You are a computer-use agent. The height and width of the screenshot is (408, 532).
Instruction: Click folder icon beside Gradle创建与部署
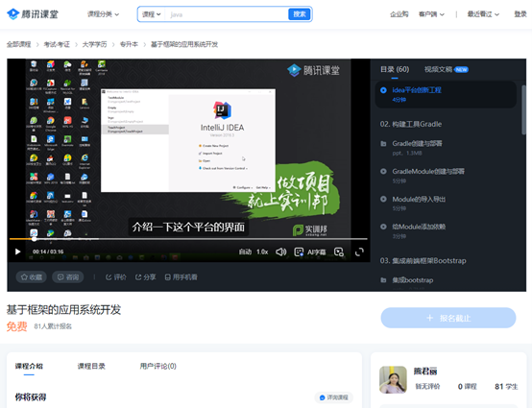pyautogui.click(x=383, y=144)
